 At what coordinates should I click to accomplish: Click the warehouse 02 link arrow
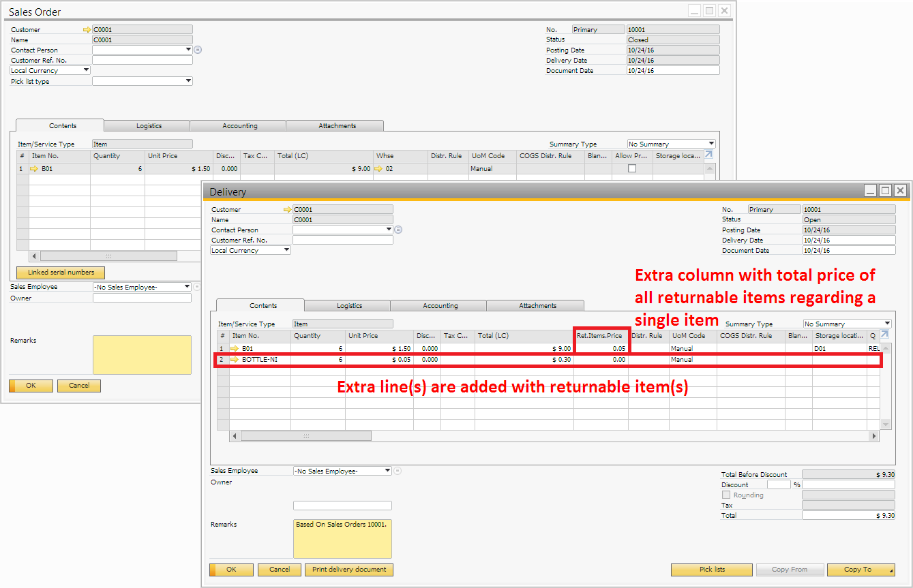[x=378, y=168]
